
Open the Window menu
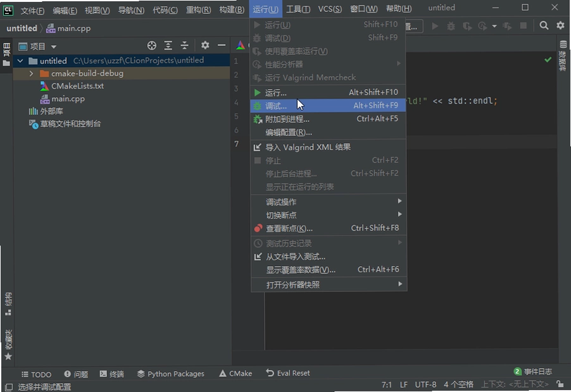pos(363,9)
